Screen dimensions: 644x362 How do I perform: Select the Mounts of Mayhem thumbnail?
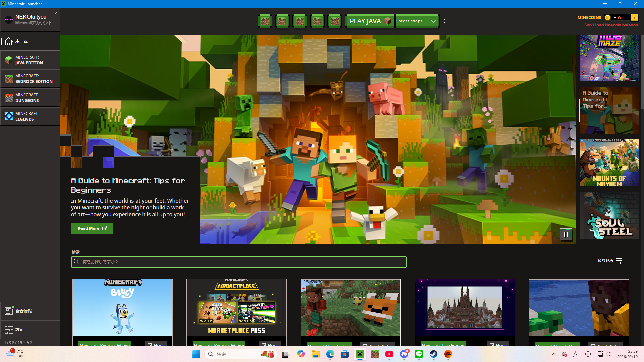click(609, 163)
